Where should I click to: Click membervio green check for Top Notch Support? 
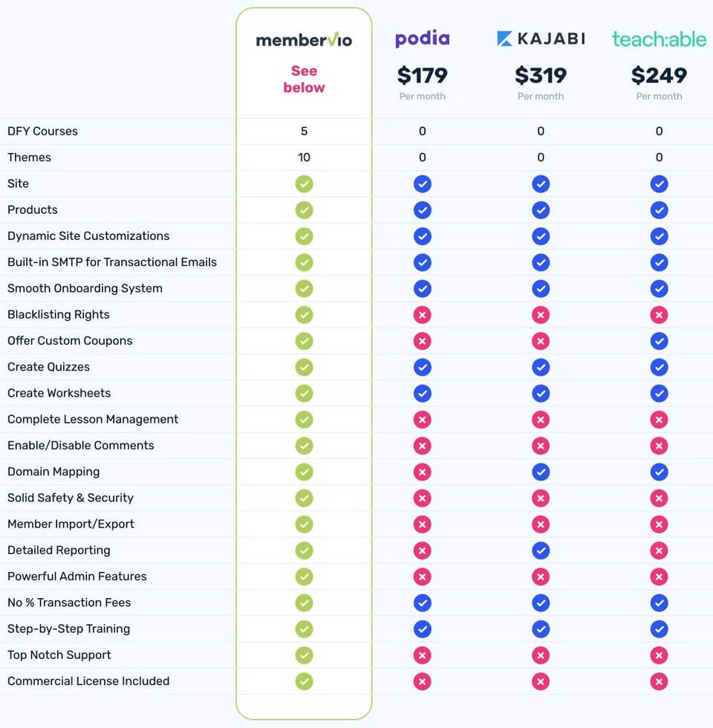(304, 655)
